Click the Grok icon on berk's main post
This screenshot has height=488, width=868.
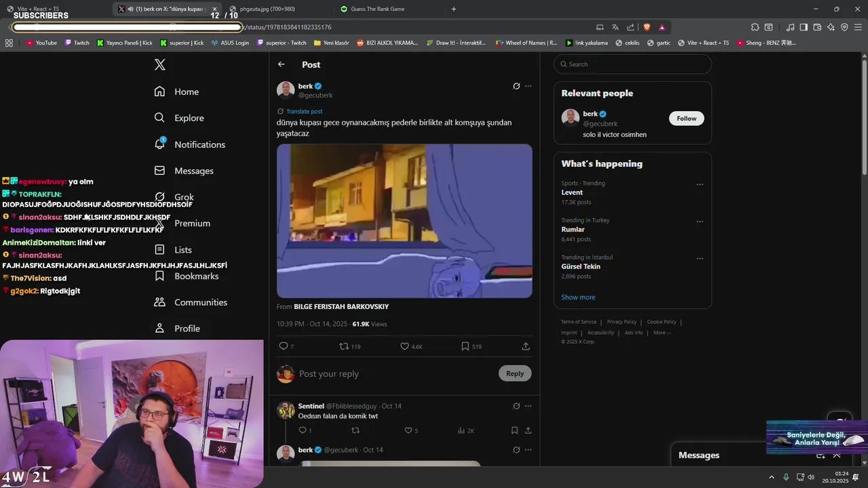[x=516, y=86]
